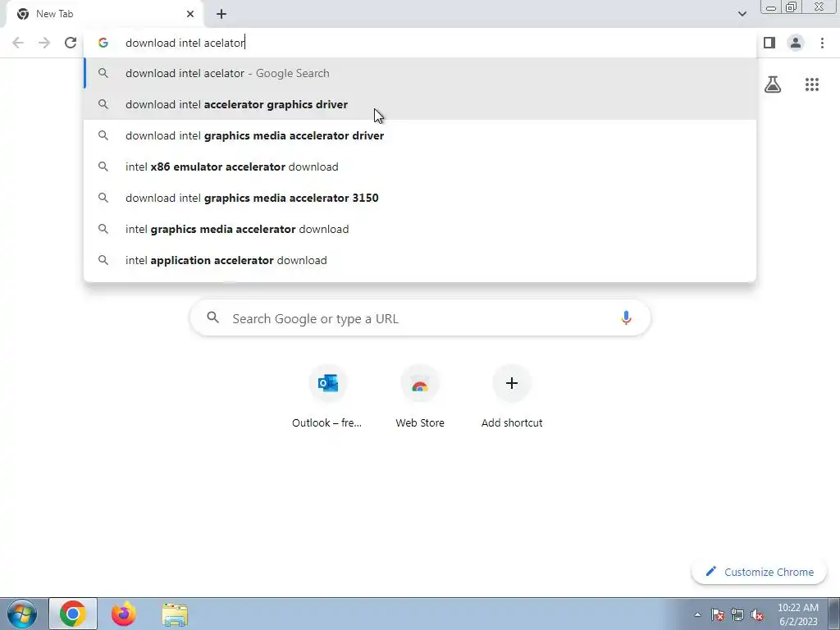
Task: Click the 'Search Google or type a URL' box
Action: [x=420, y=318]
